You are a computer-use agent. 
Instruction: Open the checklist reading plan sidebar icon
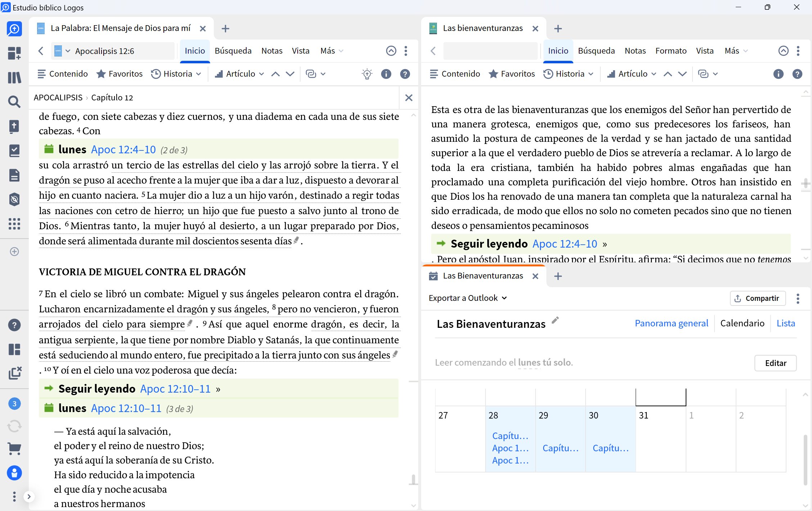coord(14,151)
